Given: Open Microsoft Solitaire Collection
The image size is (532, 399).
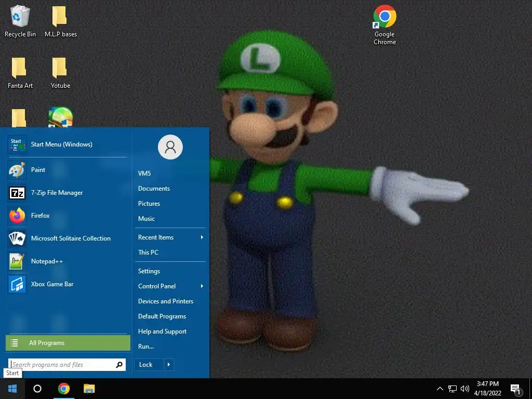Looking at the screenshot, I should (68, 238).
